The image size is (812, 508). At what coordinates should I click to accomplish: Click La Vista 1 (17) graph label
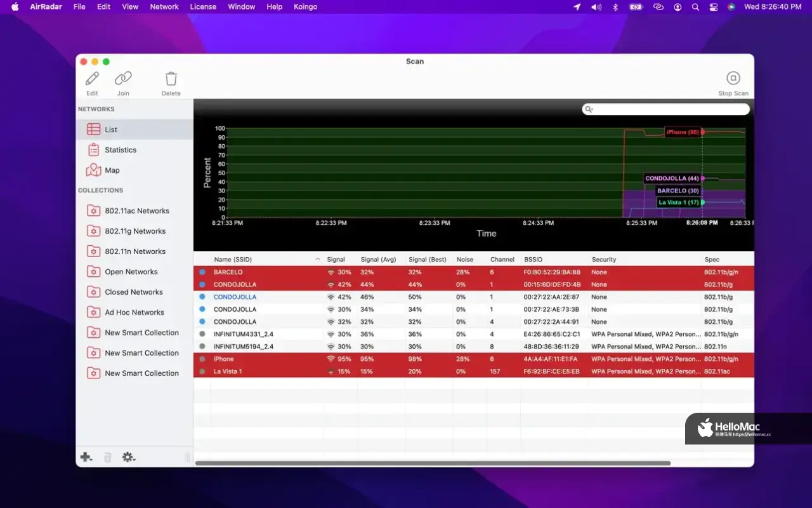pos(678,203)
